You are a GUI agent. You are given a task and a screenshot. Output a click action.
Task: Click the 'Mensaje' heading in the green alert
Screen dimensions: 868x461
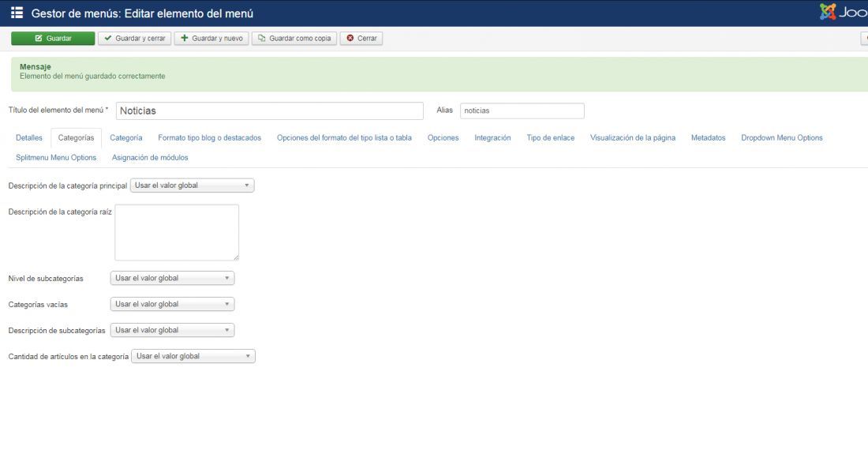(x=36, y=67)
